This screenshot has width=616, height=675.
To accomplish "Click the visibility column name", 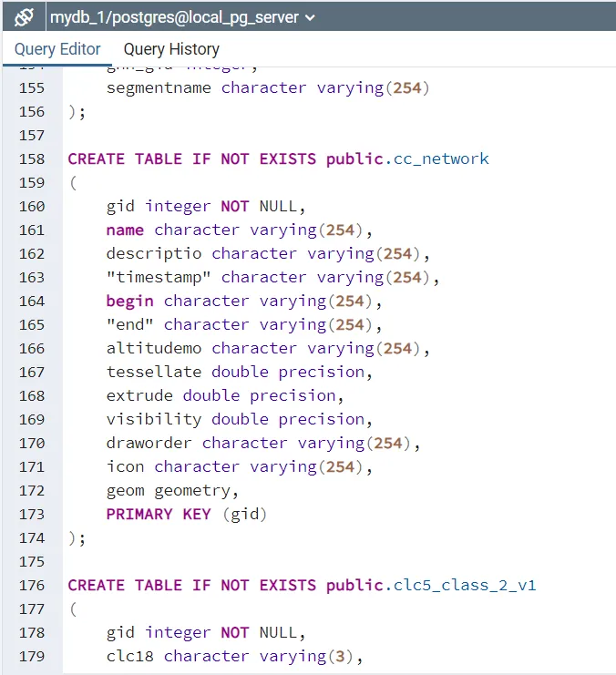I will click(154, 419).
